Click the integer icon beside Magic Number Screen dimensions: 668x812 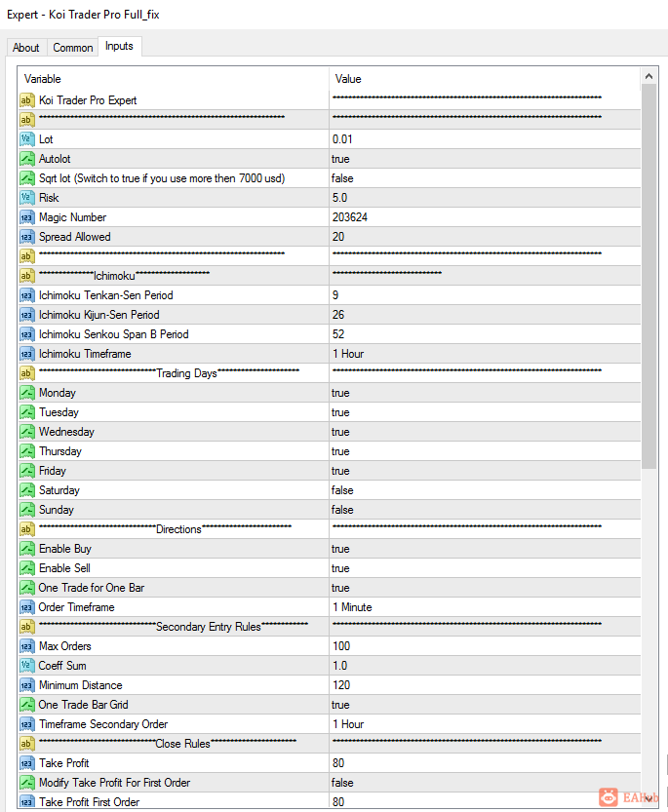click(27, 217)
